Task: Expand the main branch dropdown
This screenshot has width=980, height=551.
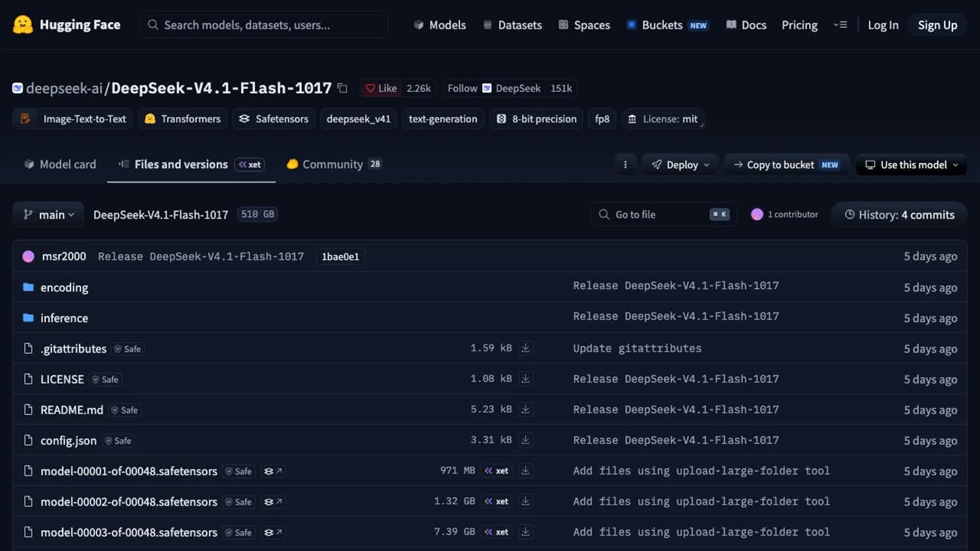Action: coord(48,215)
